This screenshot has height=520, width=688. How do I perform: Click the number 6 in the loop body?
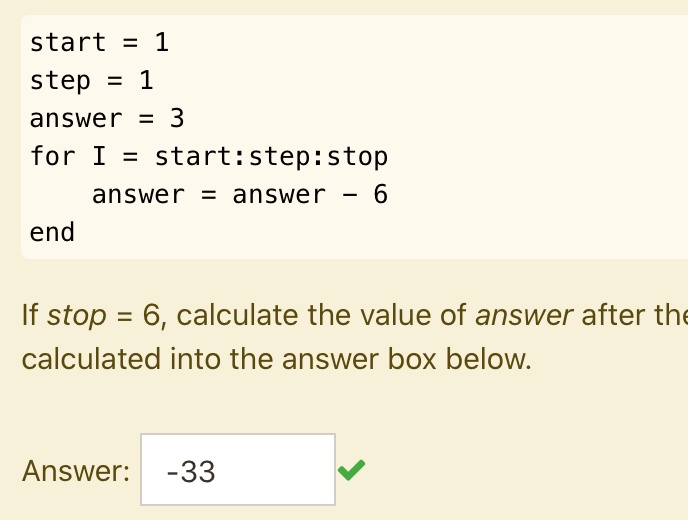[x=380, y=194]
